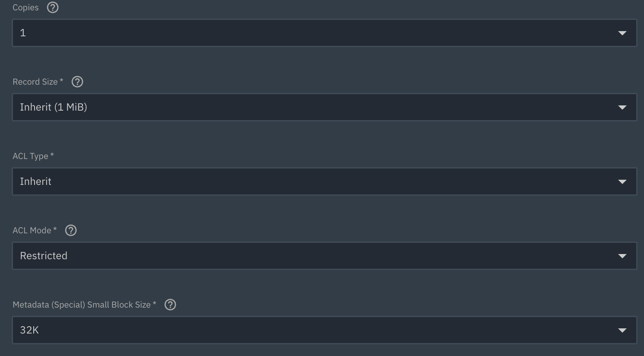644x356 pixels.
Task: Open the Copies help tooltip icon
Action: pyautogui.click(x=53, y=7)
